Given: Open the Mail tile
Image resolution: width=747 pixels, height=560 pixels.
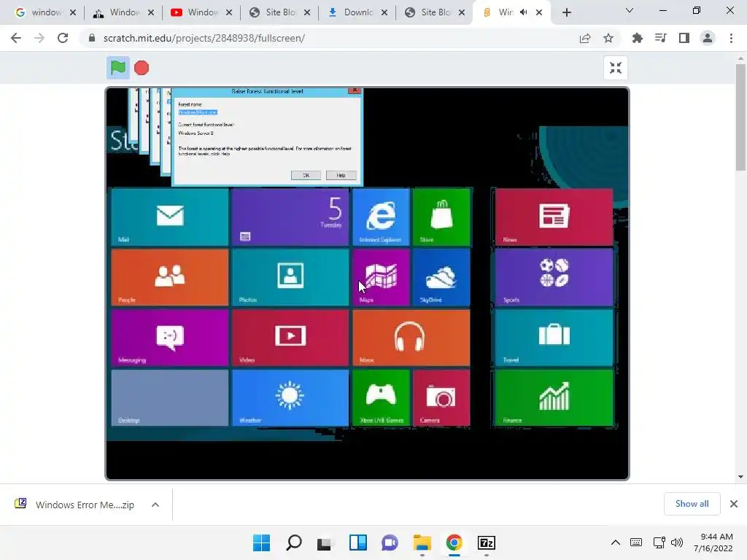Looking at the screenshot, I should click(170, 217).
